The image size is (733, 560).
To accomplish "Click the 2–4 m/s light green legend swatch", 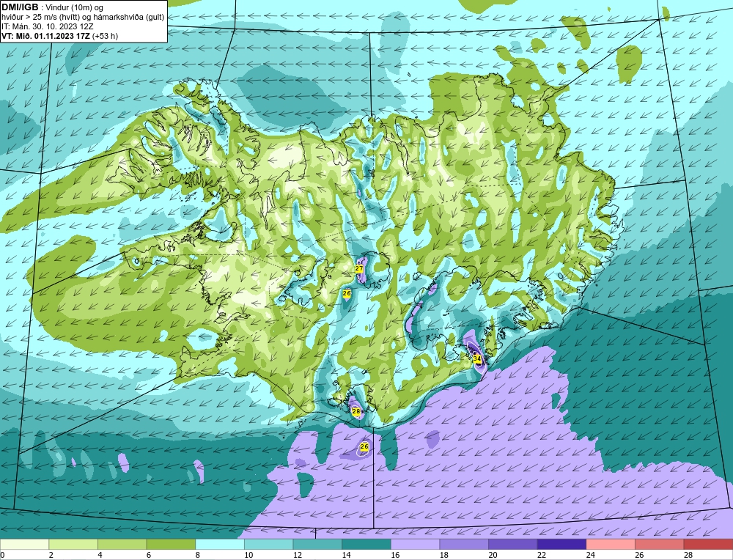I will (x=73, y=544).
